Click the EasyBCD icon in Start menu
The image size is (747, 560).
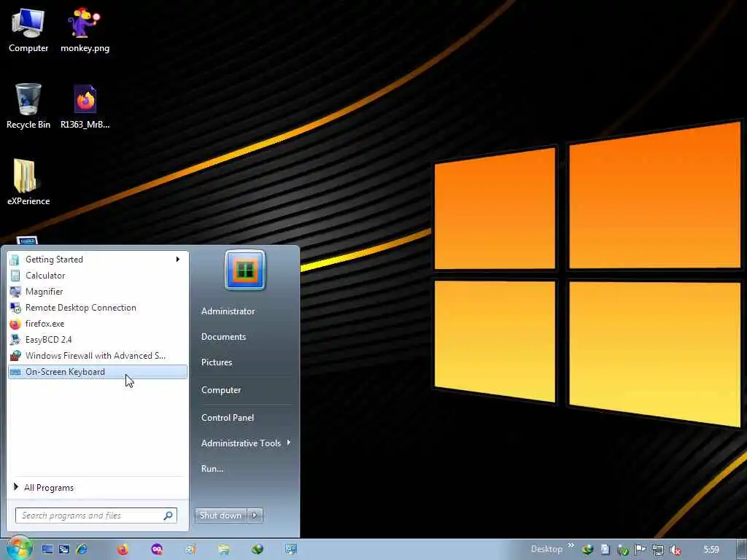tap(15, 340)
